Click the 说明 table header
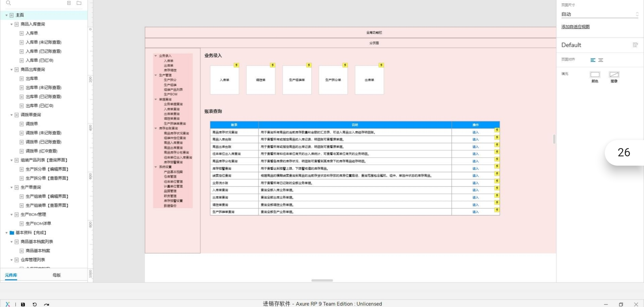 (x=355, y=125)
